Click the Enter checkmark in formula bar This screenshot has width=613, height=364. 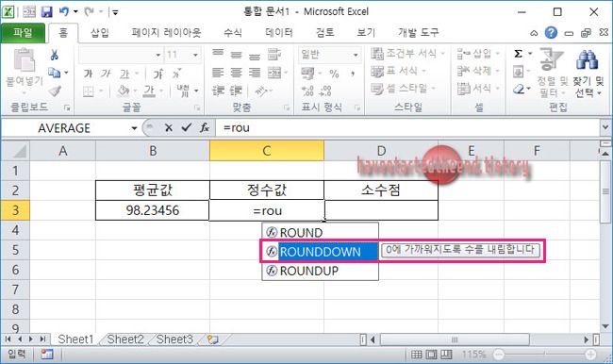187,127
